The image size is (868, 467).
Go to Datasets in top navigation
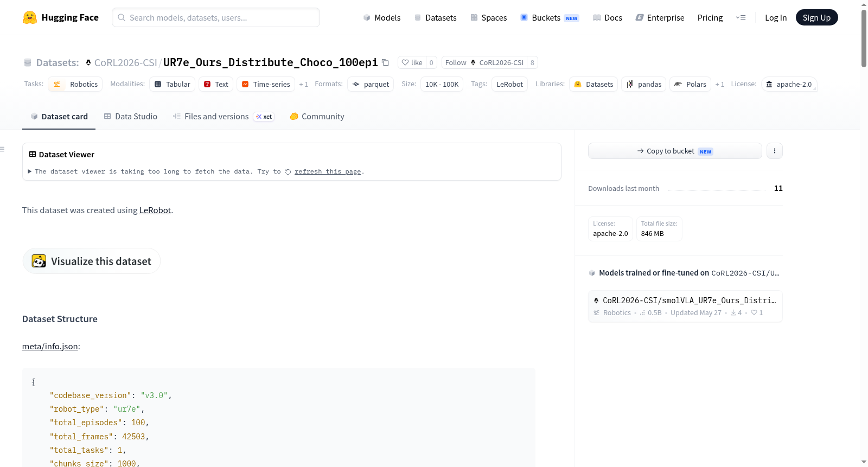[435, 17]
